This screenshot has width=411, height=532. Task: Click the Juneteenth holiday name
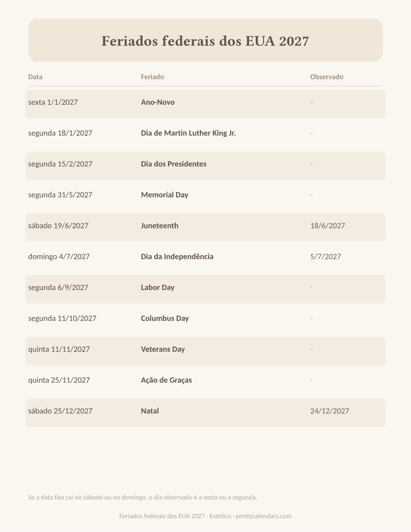pos(159,225)
